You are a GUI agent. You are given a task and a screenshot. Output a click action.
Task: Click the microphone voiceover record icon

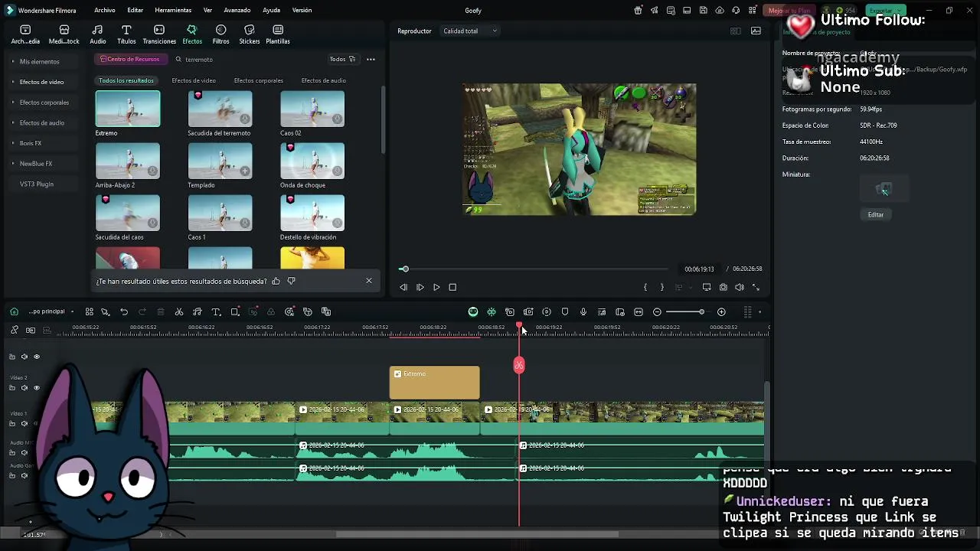583,312
